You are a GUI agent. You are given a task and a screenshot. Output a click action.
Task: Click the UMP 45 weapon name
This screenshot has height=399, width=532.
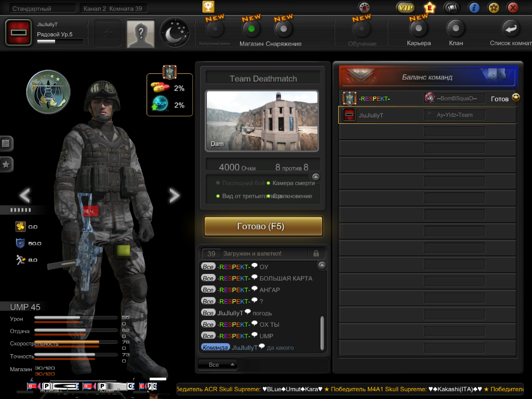(x=25, y=307)
